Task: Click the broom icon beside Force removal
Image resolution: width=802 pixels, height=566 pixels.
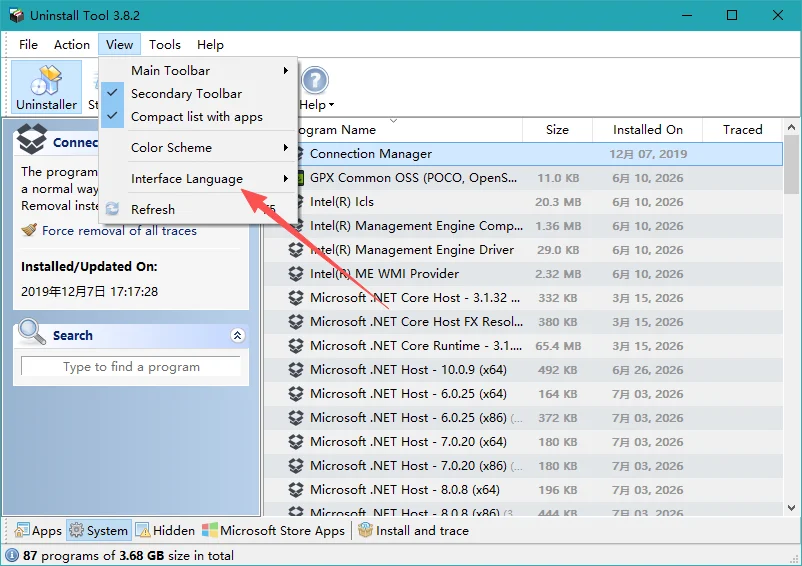Action: tap(29, 230)
